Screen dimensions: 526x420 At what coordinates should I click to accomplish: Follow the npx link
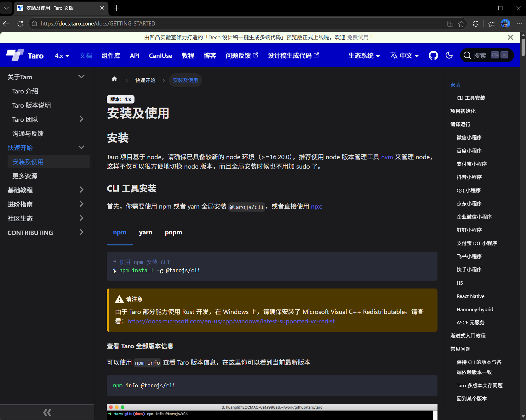point(316,206)
